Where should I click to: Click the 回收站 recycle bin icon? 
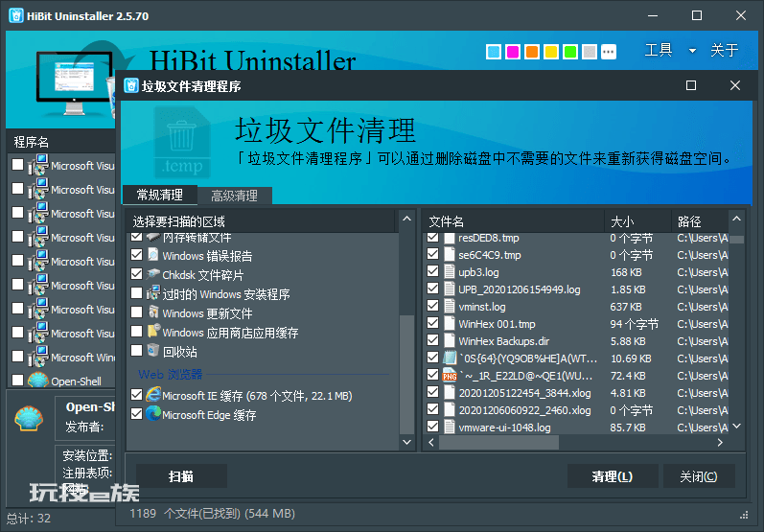[x=153, y=351]
